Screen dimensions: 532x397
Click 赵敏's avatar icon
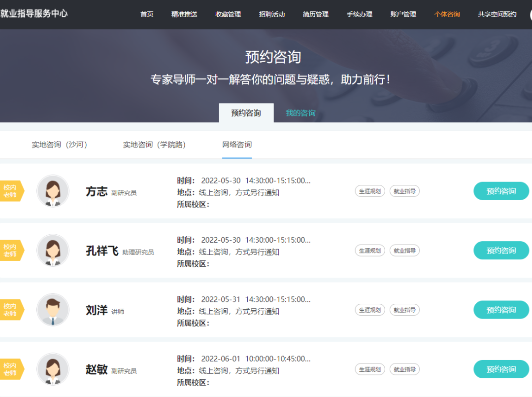[53, 369]
